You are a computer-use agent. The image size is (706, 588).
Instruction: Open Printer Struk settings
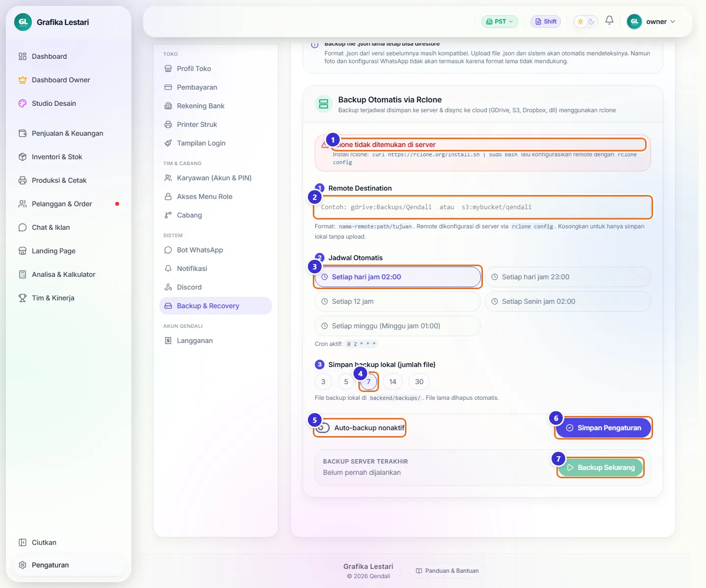(x=216, y=124)
